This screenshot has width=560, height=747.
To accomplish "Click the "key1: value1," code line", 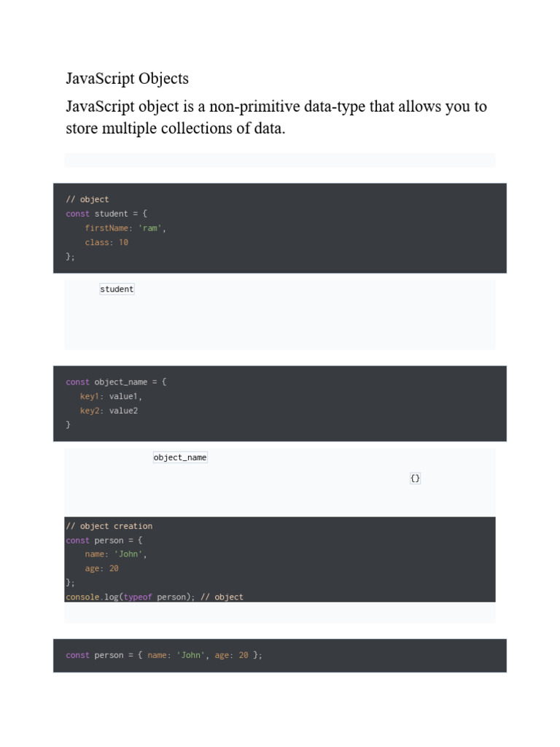I will point(111,396).
